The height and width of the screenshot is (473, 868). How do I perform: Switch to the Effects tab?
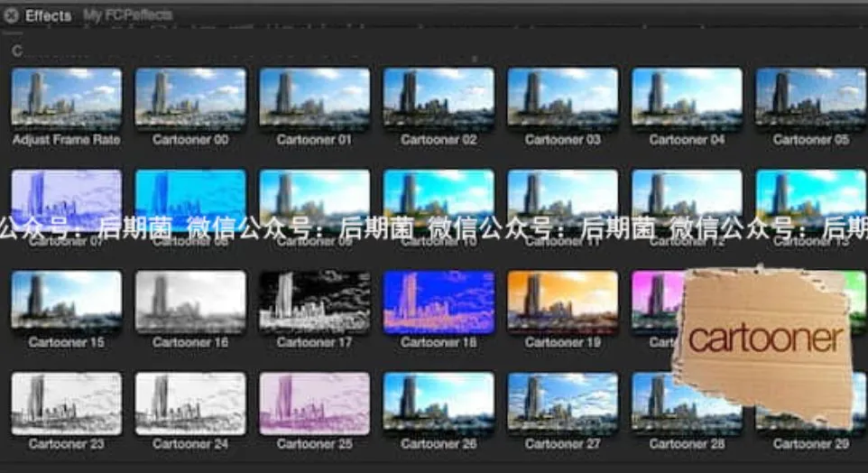coord(48,15)
